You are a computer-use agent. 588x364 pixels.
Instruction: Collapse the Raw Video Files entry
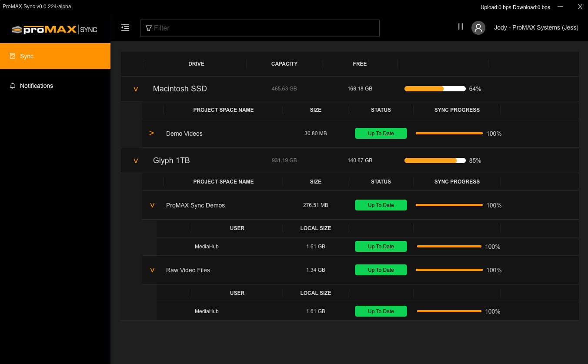point(152,270)
